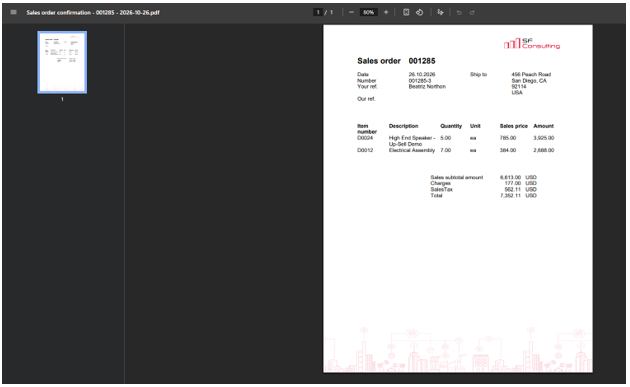Click the order number 001285 heading

coord(422,61)
